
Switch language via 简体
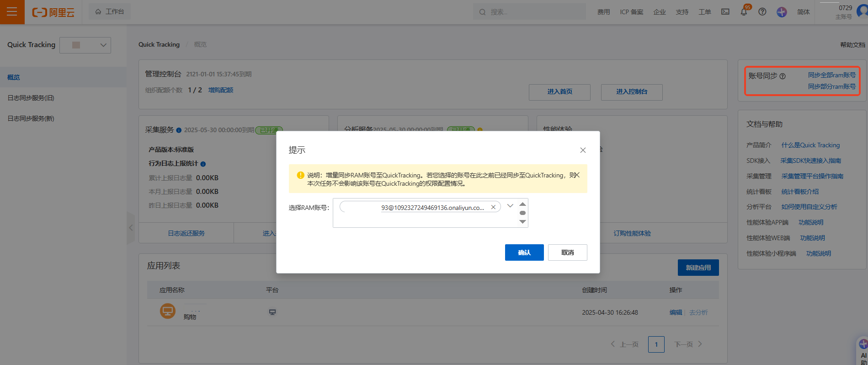[804, 12]
